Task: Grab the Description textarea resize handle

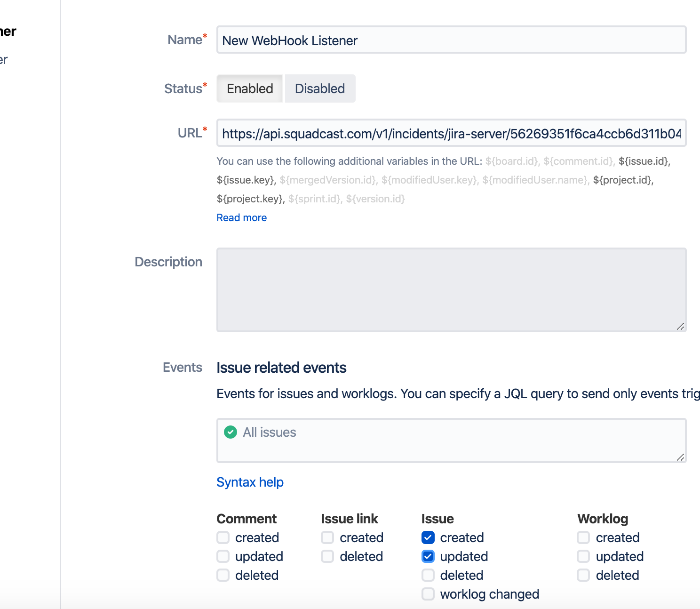Action: pyautogui.click(x=680, y=326)
